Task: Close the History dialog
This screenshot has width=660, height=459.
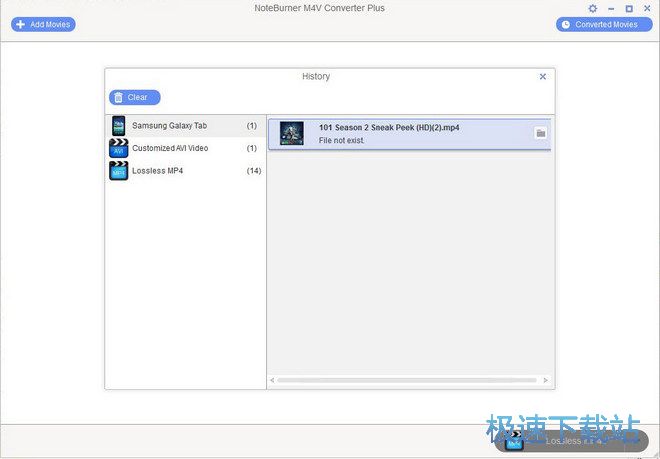Action: pos(543,76)
